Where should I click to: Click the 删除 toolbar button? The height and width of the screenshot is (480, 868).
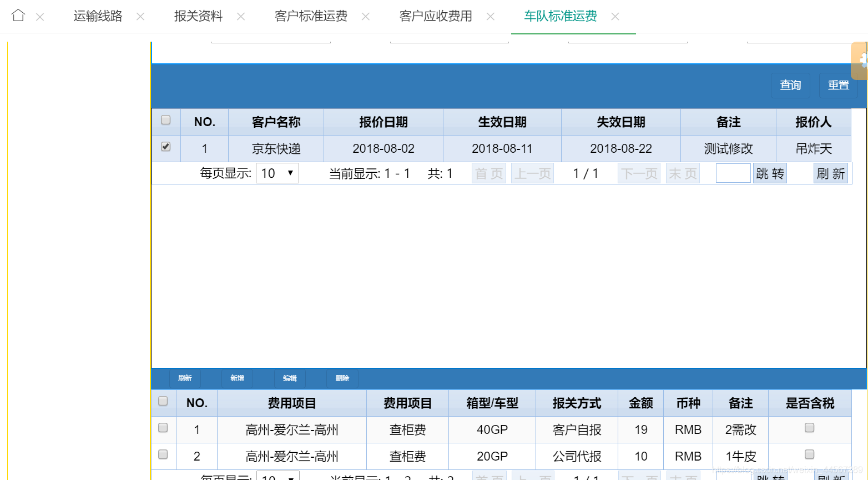(342, 378)
